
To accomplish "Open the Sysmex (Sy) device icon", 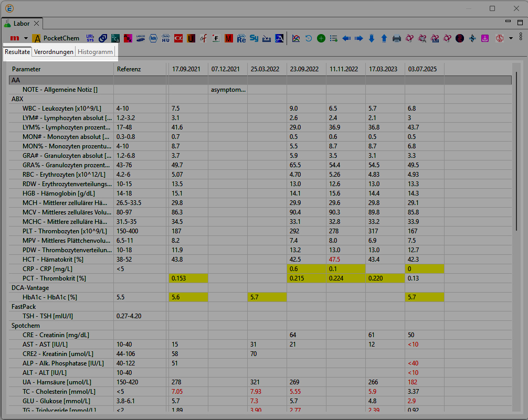I will tap(254, 38).
